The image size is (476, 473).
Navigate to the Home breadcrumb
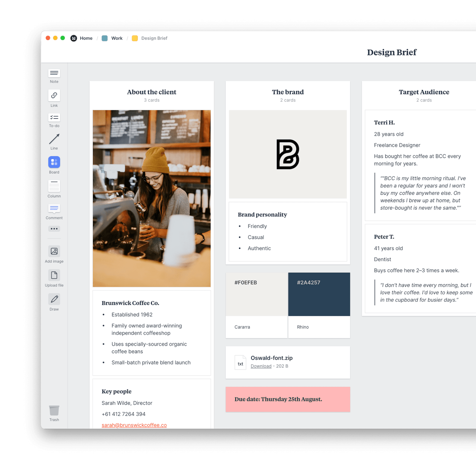[86, 38]
